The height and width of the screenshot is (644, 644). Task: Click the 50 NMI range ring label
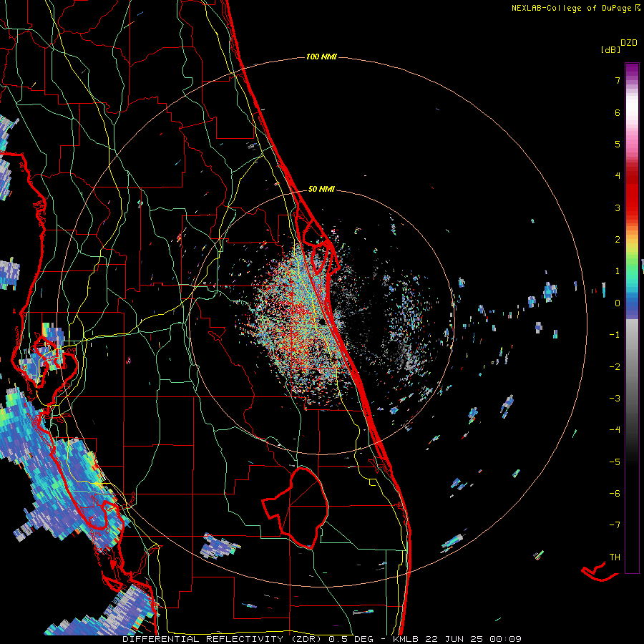click(321, 189)
